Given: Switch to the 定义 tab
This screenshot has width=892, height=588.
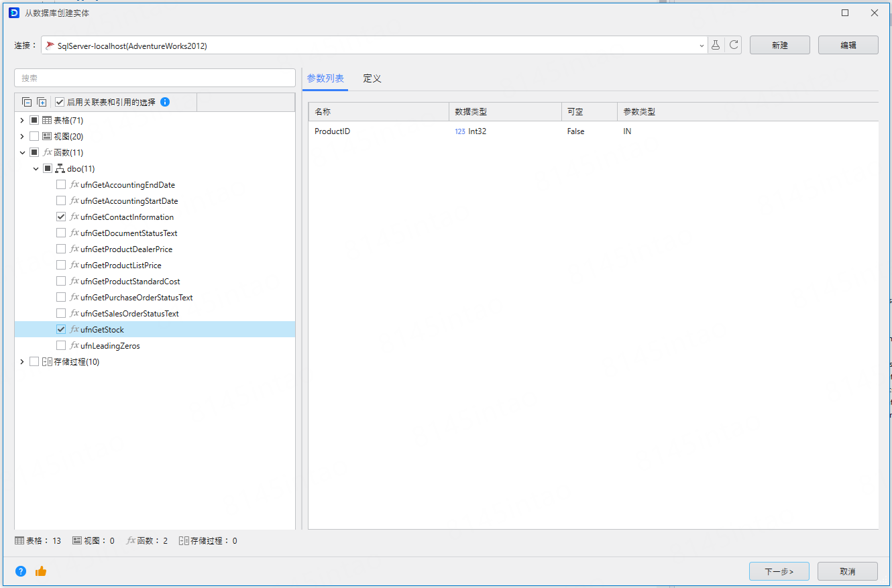Looking at the screenshot, I should [372, 78].
